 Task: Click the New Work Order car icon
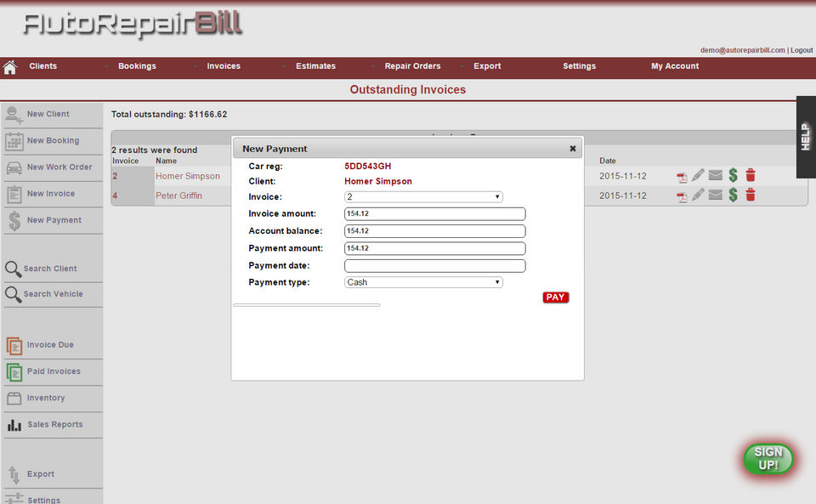[x=14, y=168]
